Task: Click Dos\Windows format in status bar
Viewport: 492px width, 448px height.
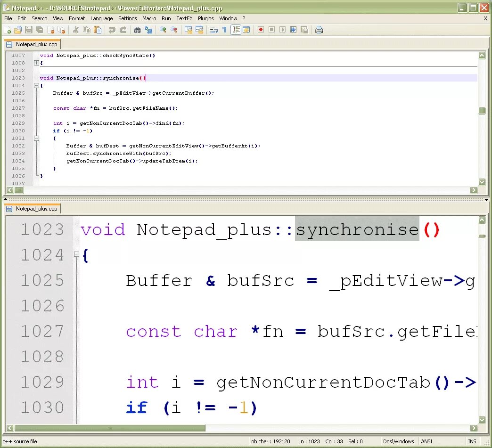Action: [x=399, y=441]
